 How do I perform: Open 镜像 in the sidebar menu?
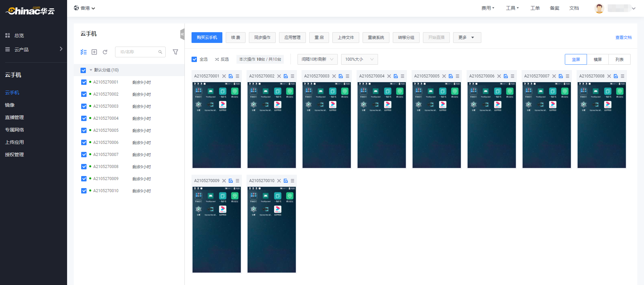(x=10, y=105)
